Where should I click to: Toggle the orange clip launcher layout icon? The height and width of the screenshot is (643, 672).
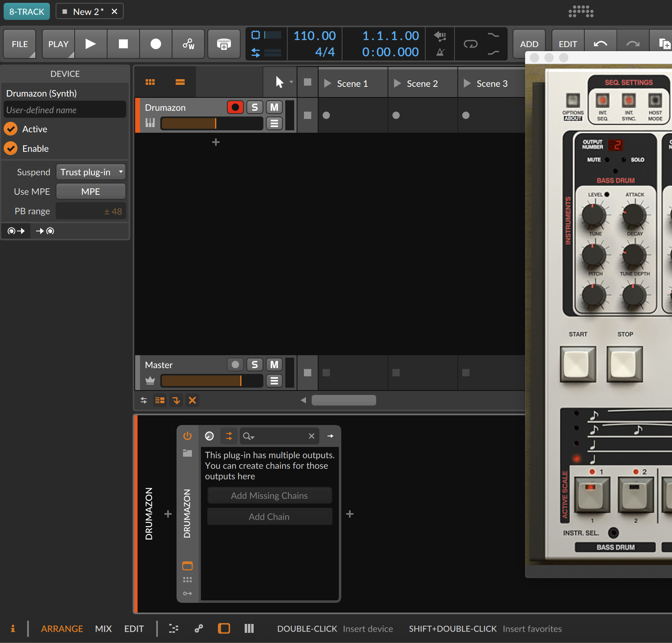(x=160, y=400)
